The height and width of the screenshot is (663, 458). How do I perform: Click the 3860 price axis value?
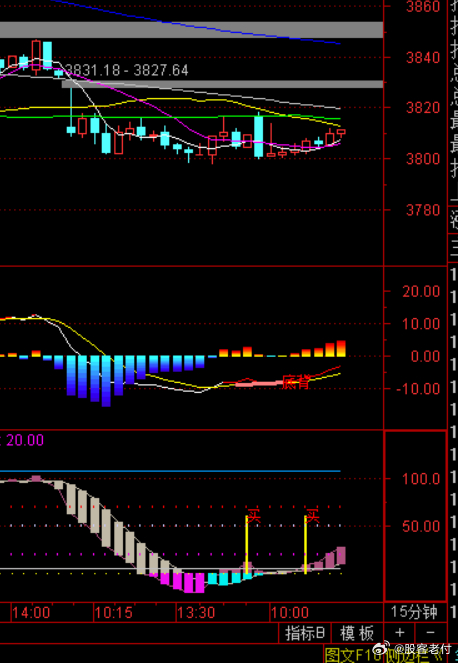pyautogui.click(x=423, y=6)
